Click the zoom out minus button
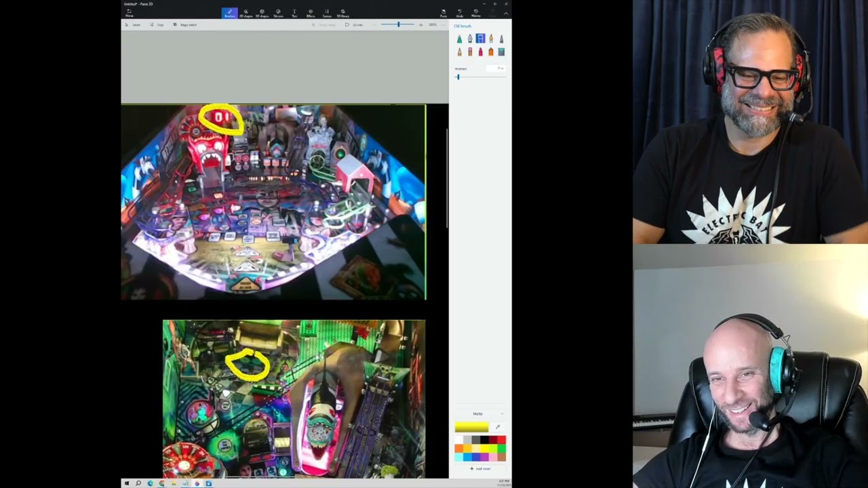The width and height of the screenshot is (868, 488). click(374, 24)
